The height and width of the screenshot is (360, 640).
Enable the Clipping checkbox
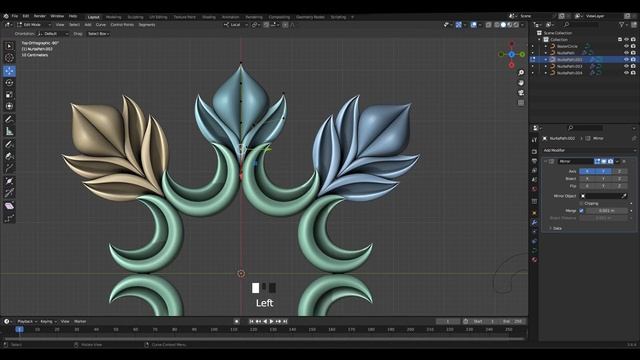point(581,203)
